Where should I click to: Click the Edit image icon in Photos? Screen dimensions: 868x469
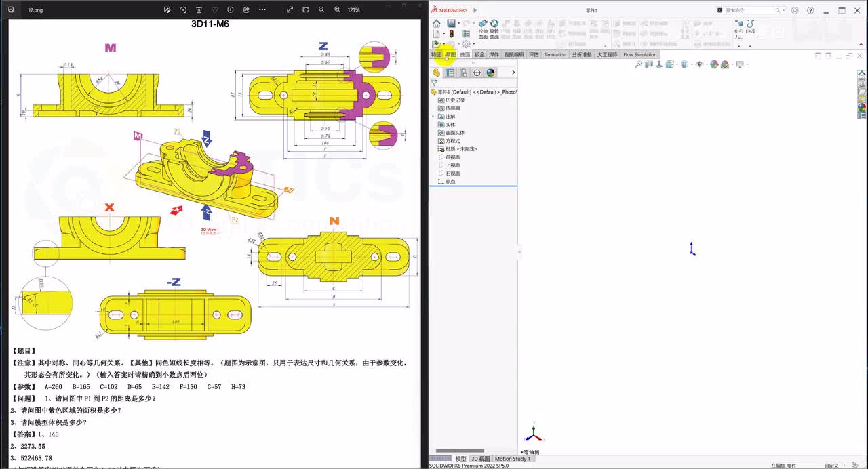click(167, 10)
